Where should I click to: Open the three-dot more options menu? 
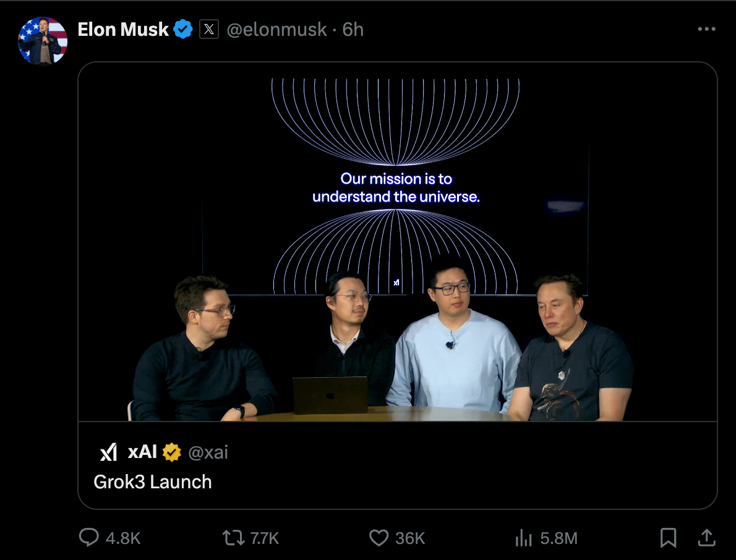706,29
